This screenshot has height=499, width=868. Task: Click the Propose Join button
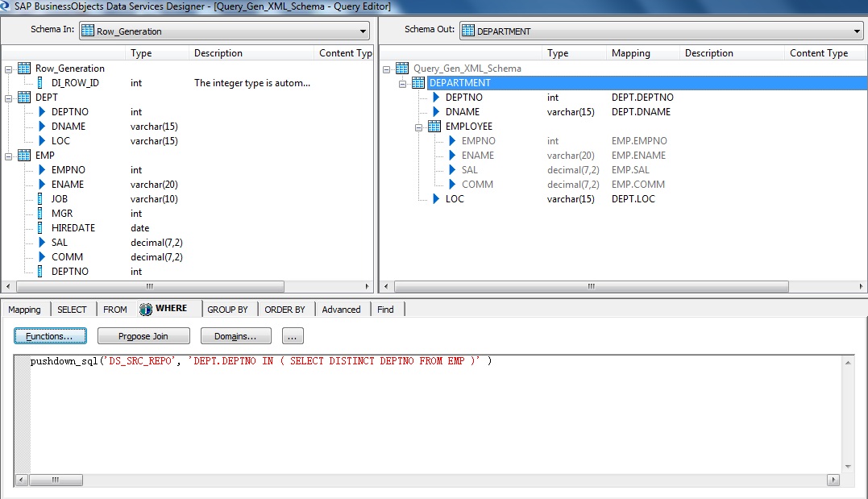(143, 336)
